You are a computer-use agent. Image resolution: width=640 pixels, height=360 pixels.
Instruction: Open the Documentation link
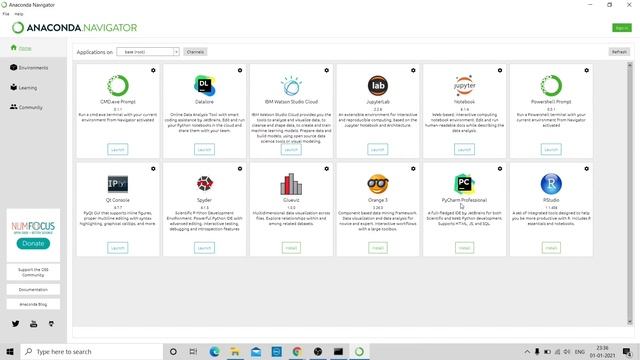33,289
